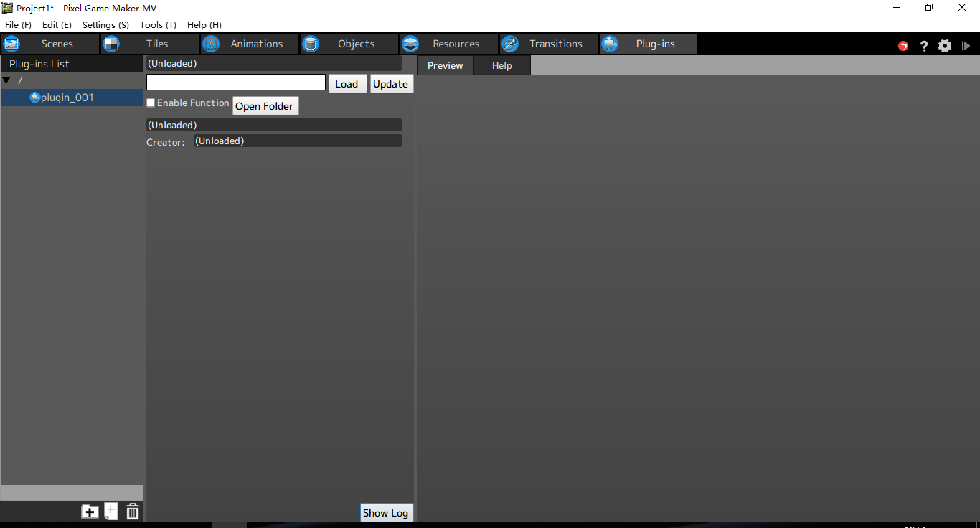Restore down the application window

tap(929, 7)
